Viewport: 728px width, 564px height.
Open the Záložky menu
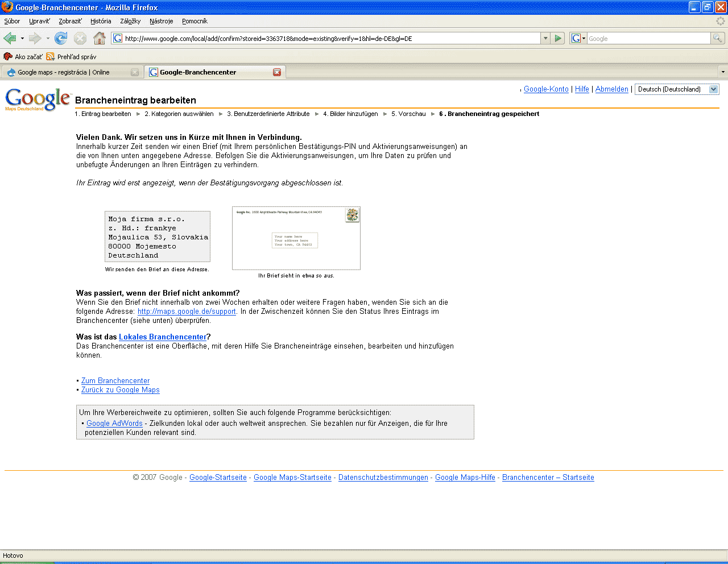130,21
